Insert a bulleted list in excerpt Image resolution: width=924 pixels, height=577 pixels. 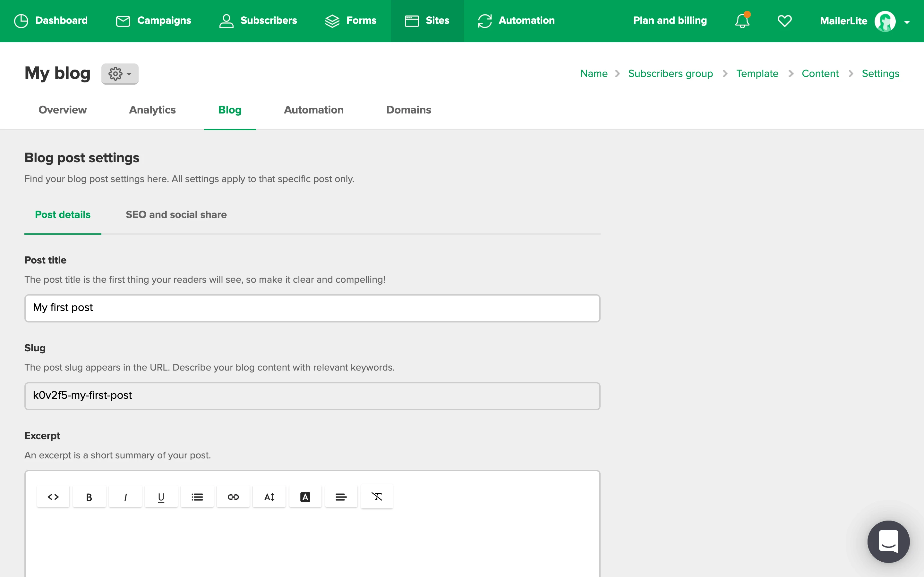(197, 497)
